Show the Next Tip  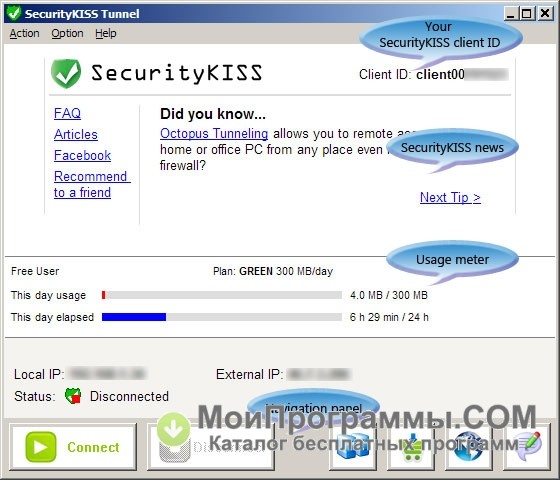[x=450, y=198]
